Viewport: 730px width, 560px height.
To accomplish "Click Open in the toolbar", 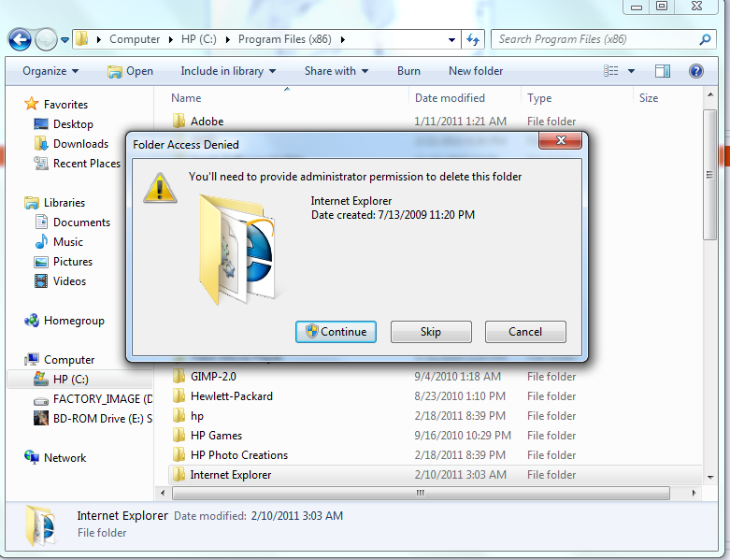I will click(130, 71).
